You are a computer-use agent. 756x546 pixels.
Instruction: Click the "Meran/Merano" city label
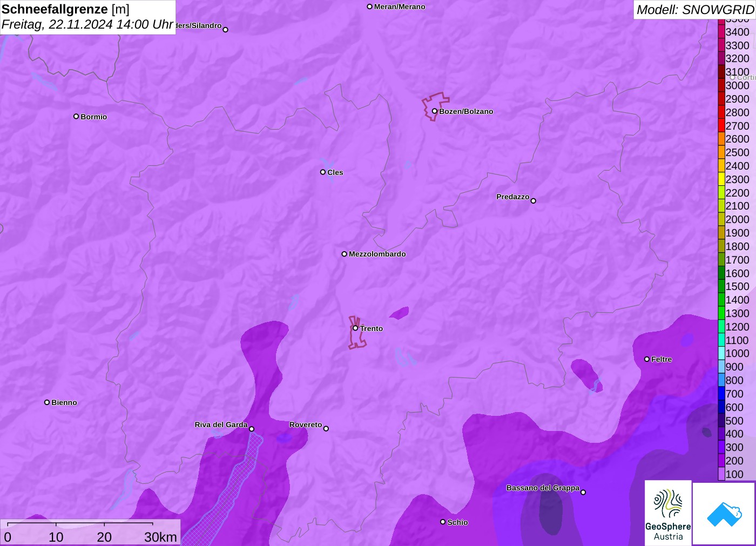[400, 6]
